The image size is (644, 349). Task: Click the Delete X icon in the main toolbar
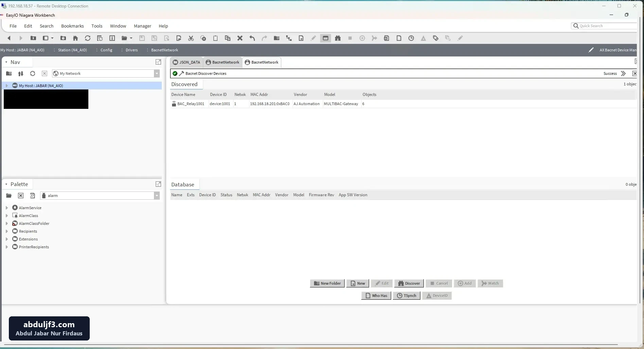tap(240, 38)
